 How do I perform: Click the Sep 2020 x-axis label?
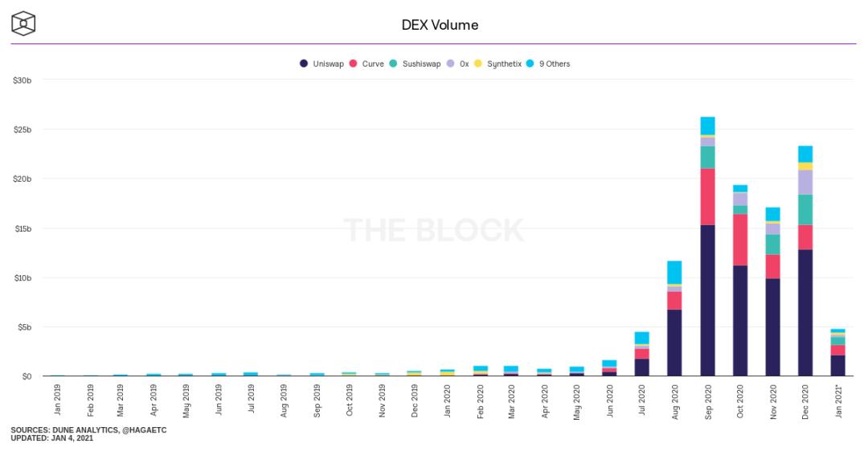pos(708,401)
